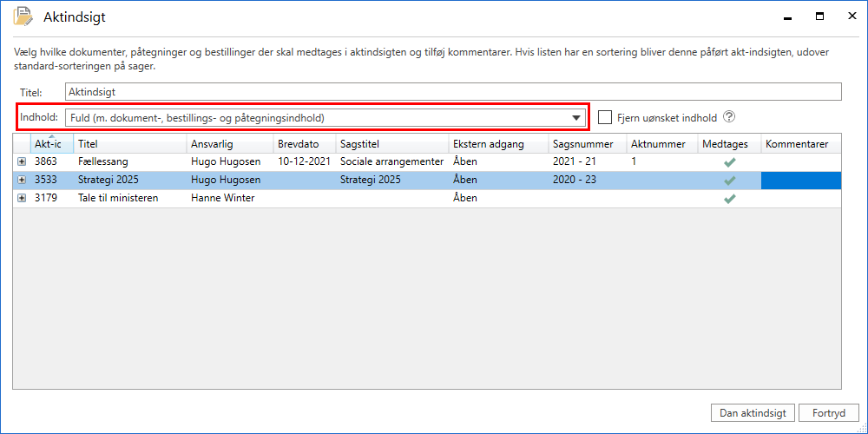The width and height of the screenshot is (868, 434).
Task: Sort by the Akt-id column header
Action: pyautogui.click(x=50, y=144)
